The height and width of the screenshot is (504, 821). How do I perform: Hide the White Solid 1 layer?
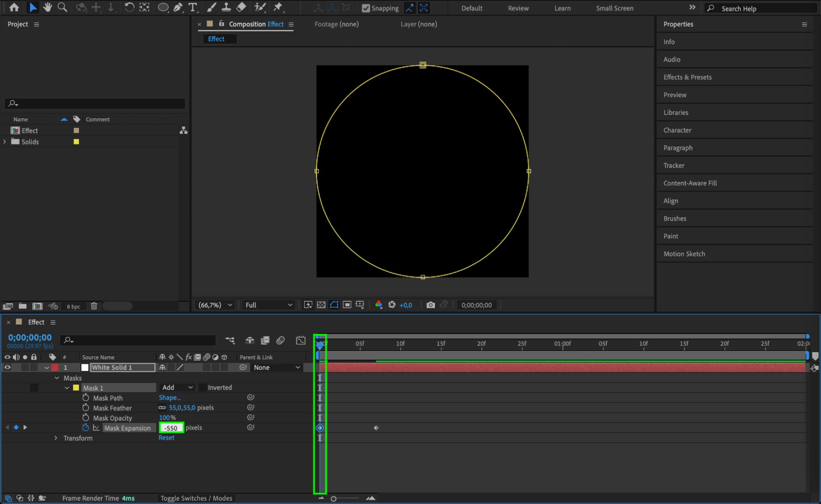click(7, 367)
